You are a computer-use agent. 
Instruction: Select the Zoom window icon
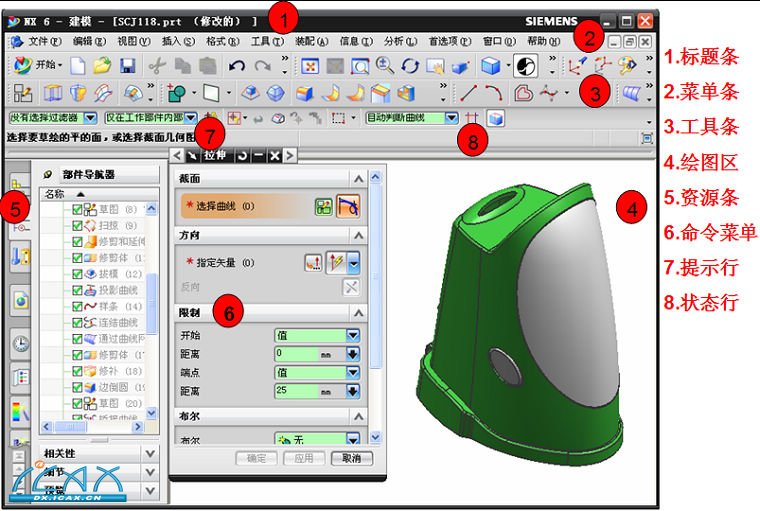pos(359,65)
